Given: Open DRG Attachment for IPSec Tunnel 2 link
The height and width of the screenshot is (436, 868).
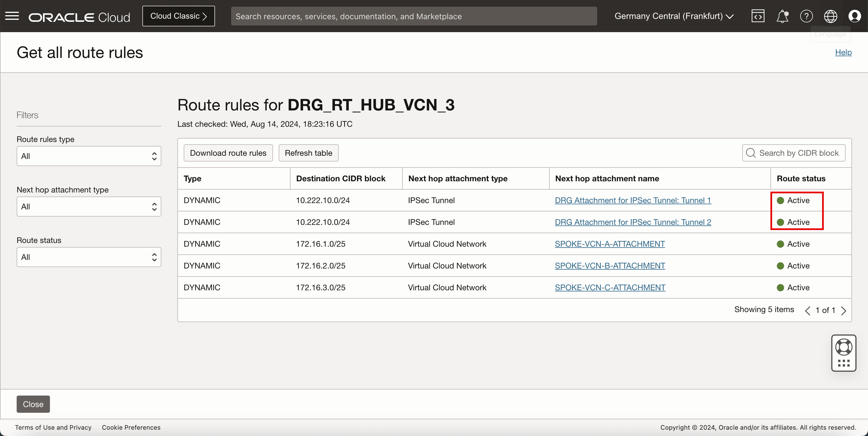Looking at the screenshot, I should (x=633, y=222).
